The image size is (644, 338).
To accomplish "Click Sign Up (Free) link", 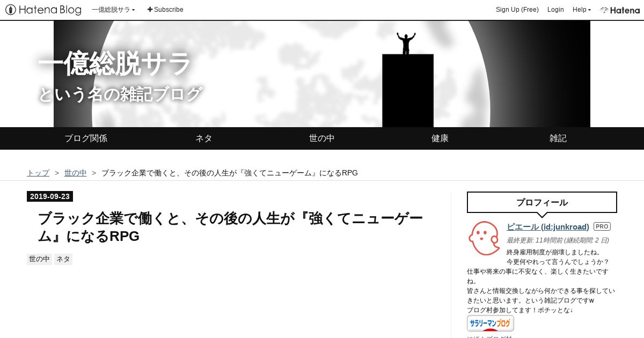I will point(517,10).
